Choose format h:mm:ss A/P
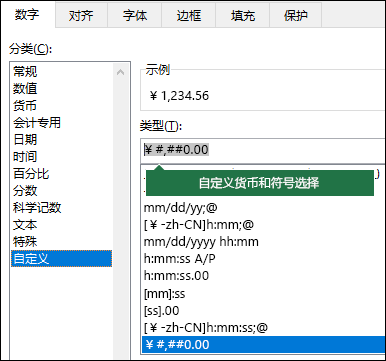The height and width of the screenshot is (361, 386). pyautogui.click(x=263, y=259)
